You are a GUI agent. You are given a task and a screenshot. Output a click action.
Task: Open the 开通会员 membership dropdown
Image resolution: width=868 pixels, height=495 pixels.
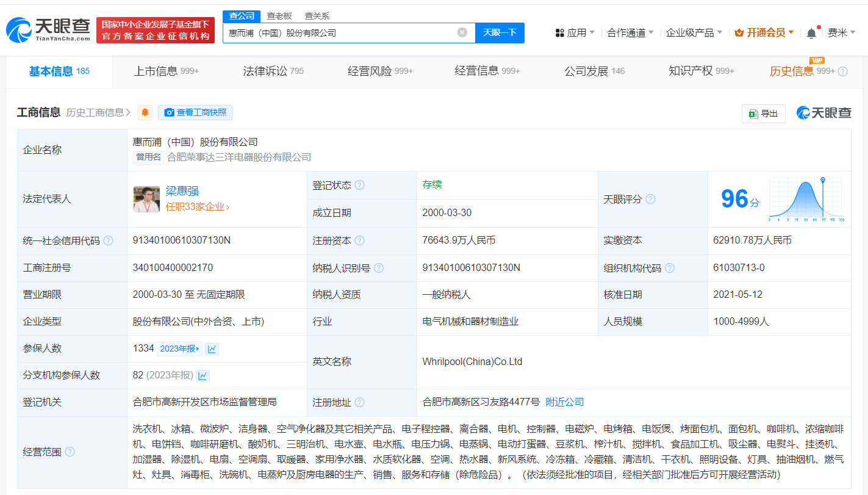tap(764, 32)
